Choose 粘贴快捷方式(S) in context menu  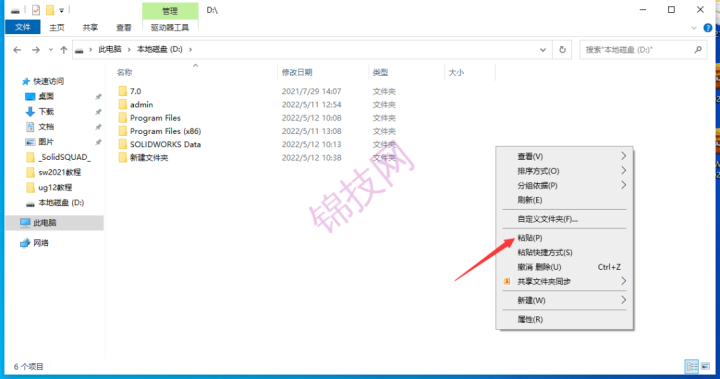click(x=565, y=253)
